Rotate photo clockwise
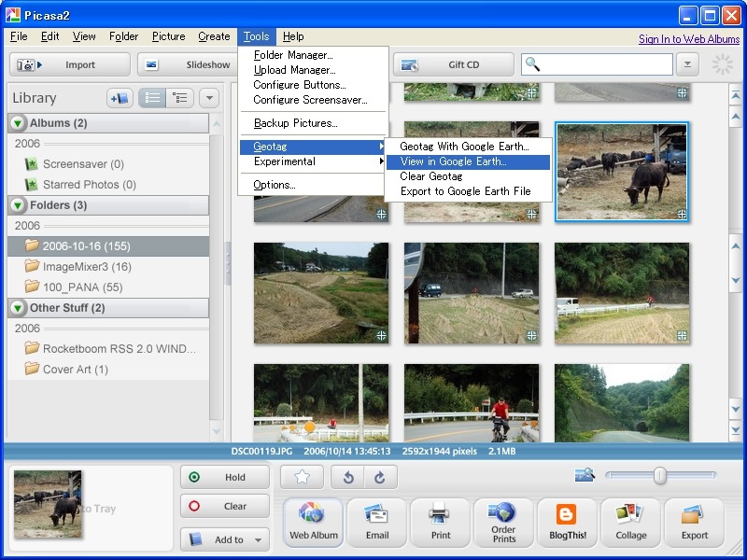Screen dimensions: 747x560 coord(380,477)
